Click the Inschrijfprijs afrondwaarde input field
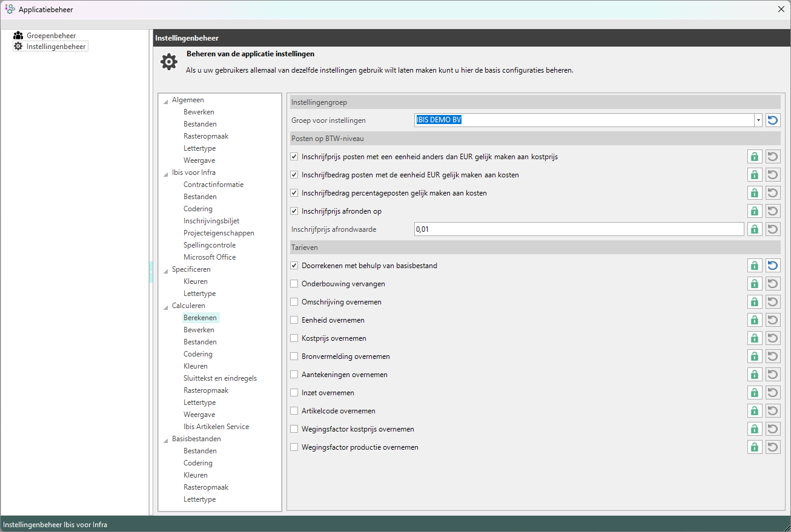 tap(578, 229)
